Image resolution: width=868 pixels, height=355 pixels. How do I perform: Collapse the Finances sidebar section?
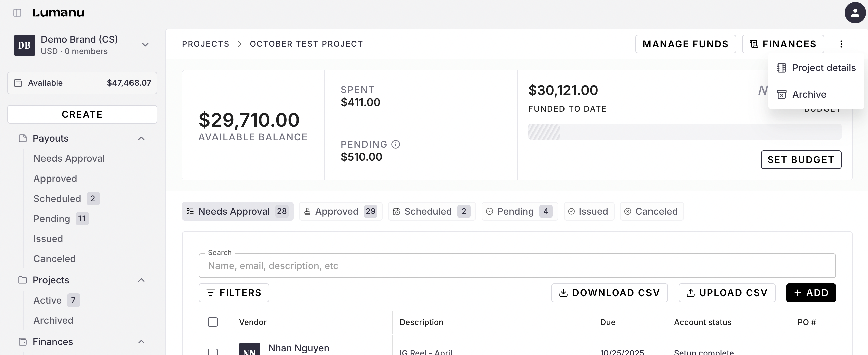pyautogui.click(x=141, y=342)
